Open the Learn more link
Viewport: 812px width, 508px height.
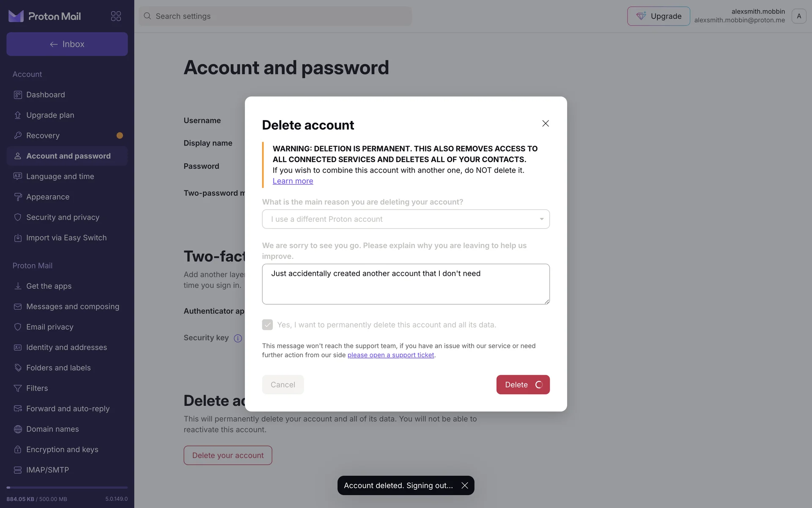tap(293, 181)
